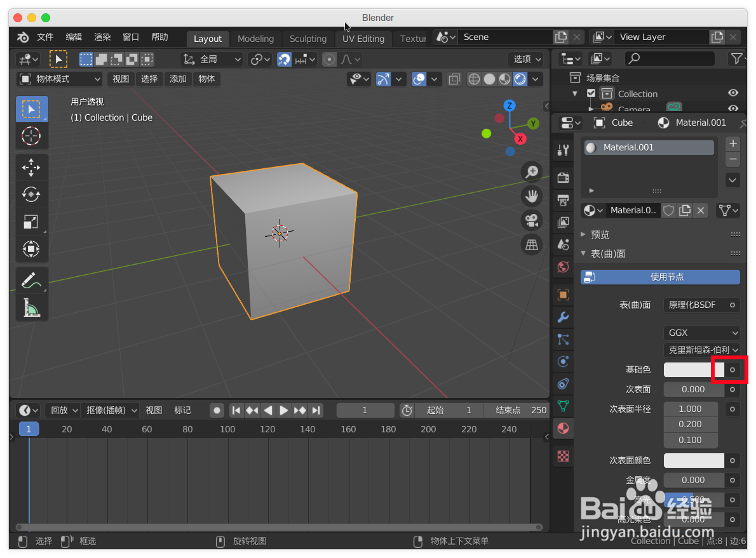Open the 编辑 menu
Screen dimensions: 756x558
tap(74, 37)
